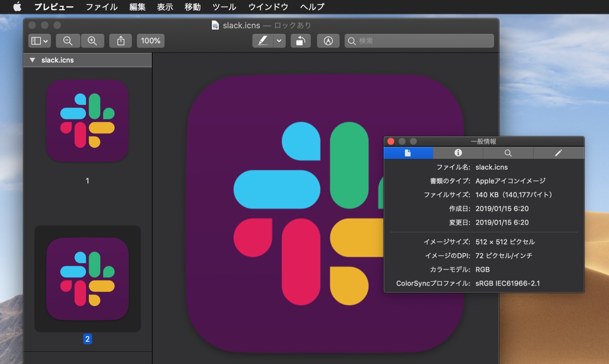Screen dimensions: 609x364
Task: Open the Apple menu
Action: click(17, 7)
